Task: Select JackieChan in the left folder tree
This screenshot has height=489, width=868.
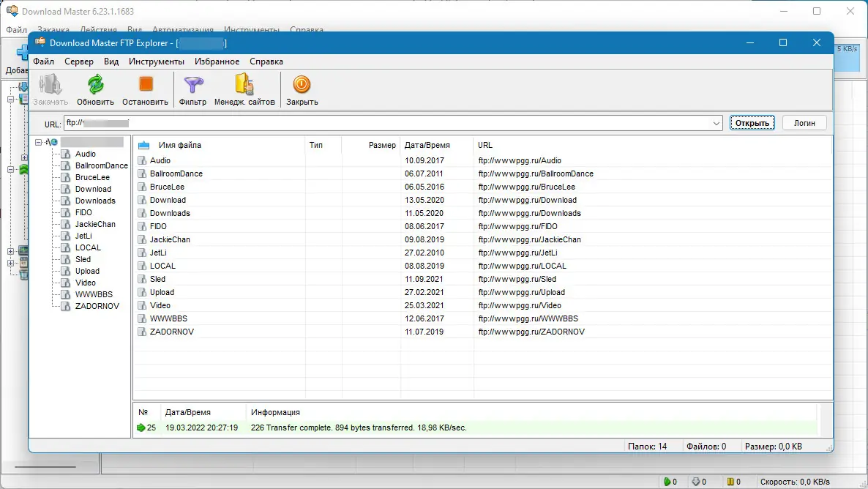Action: 95,224
